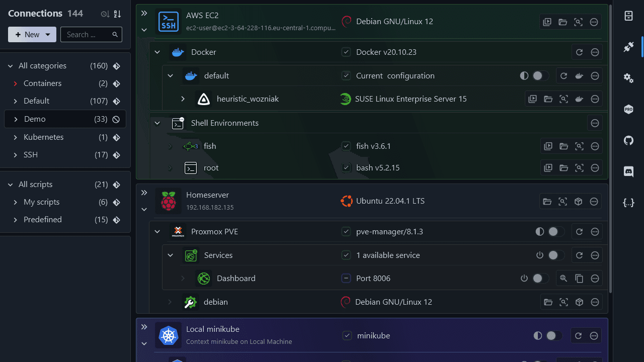Screen dimensions: 644x362
Task: Click the connections list vertical scrollbar
Action: 611,149
